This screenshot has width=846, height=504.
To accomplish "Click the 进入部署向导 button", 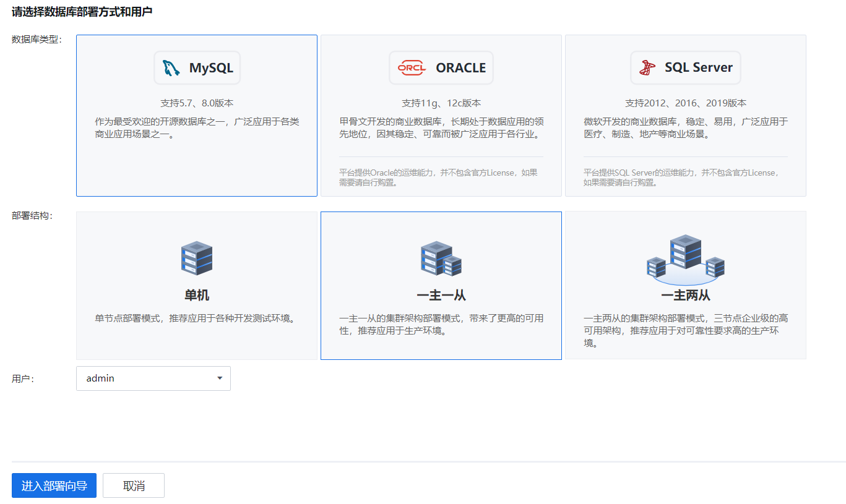I will [54, 485].
